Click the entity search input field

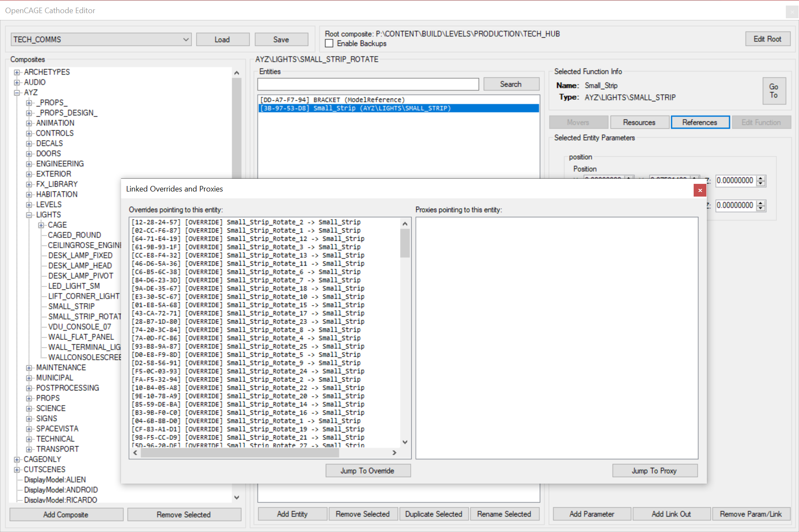[x=367, y=84]
